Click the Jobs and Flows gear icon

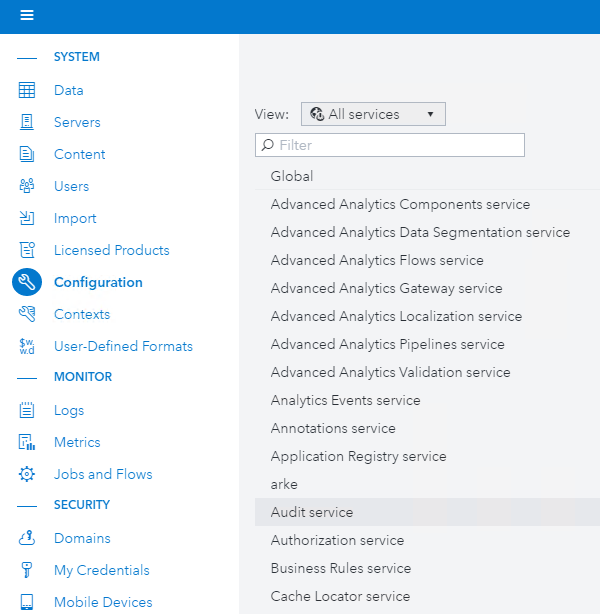click(27, 474)
